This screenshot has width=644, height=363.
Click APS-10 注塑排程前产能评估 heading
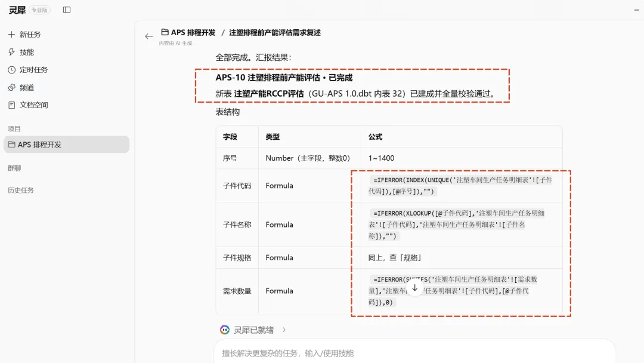pos(284,77)
